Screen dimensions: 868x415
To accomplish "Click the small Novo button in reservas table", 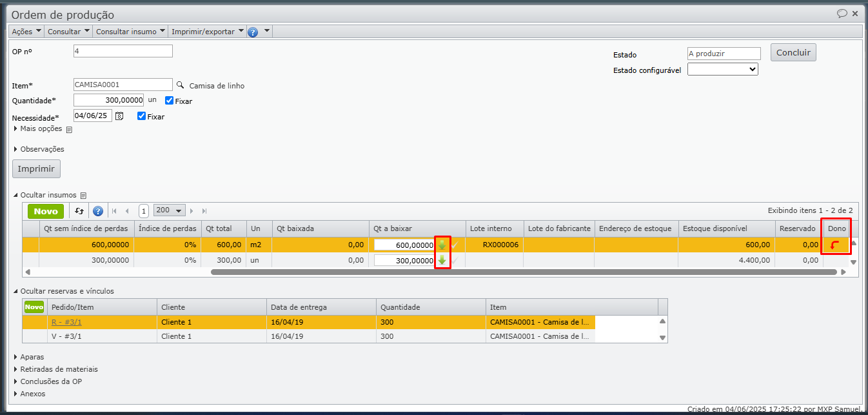I will tap(34, 307).
